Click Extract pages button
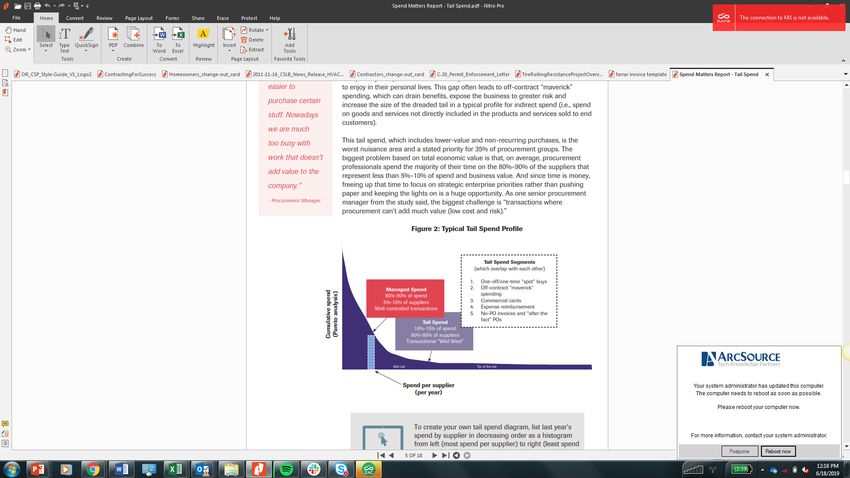Viewport: 850px width, 478px height. tap(252, 49)
